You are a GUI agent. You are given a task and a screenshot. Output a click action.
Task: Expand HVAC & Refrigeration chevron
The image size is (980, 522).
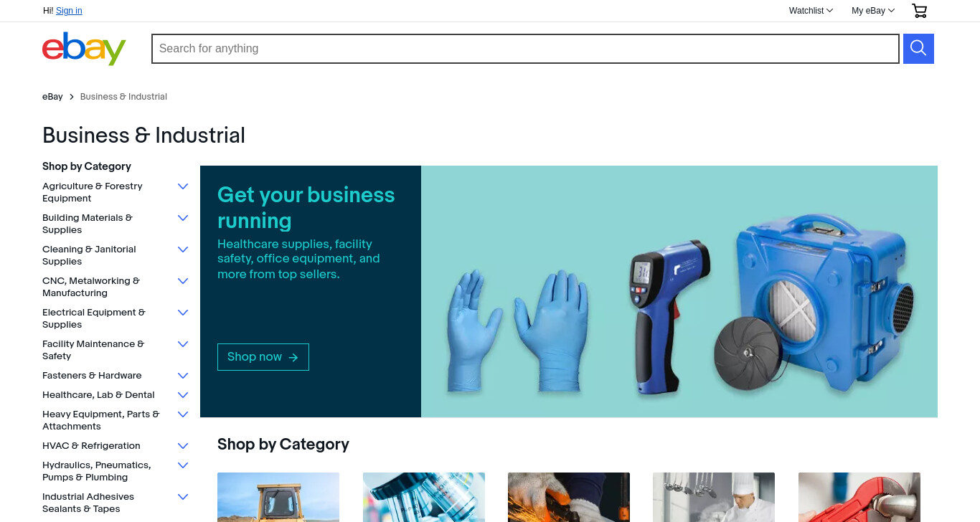(183, 446)
